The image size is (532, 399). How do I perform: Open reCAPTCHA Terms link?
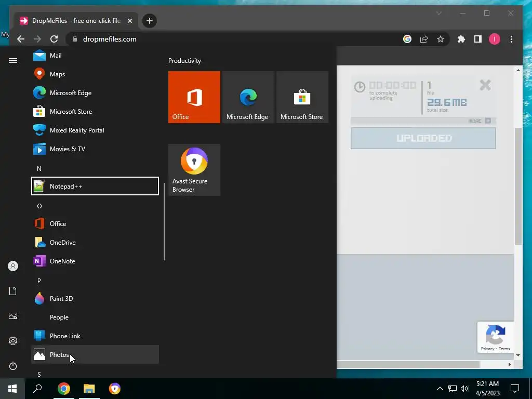coord(504,349)
